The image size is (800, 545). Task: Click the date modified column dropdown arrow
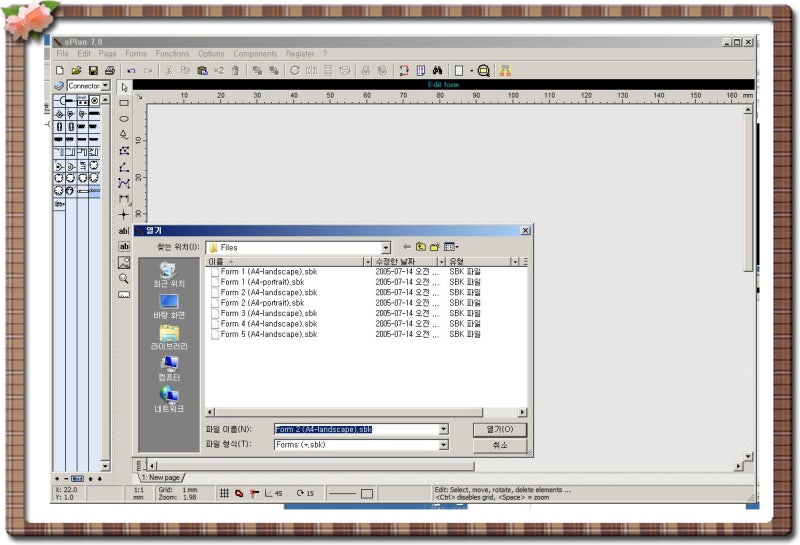441,262
